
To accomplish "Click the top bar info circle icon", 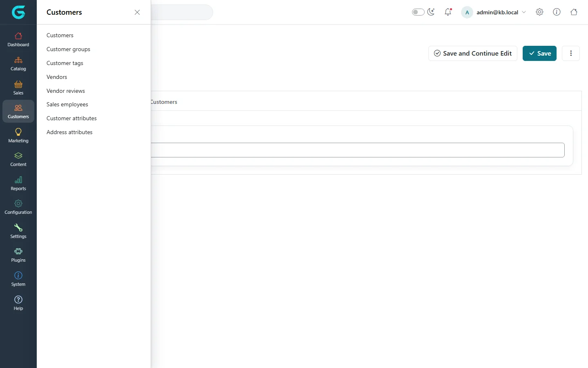I will point(557,12).
